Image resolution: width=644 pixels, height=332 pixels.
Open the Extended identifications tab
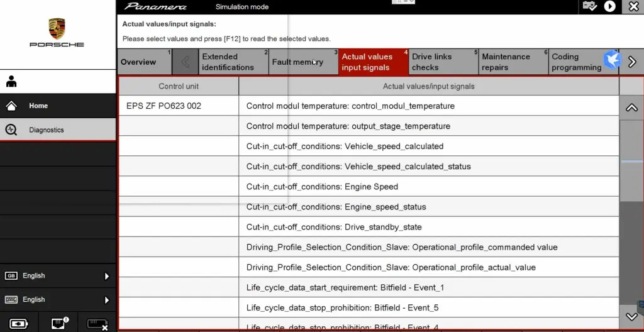228,62
